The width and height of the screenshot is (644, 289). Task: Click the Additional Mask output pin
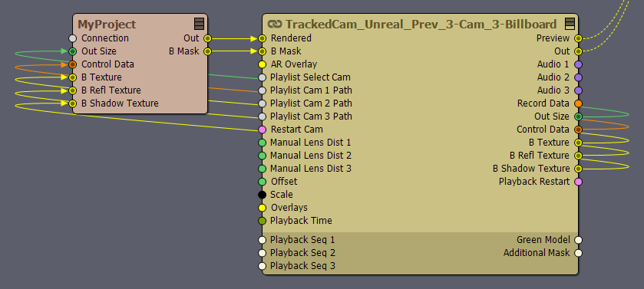(578, 253)
